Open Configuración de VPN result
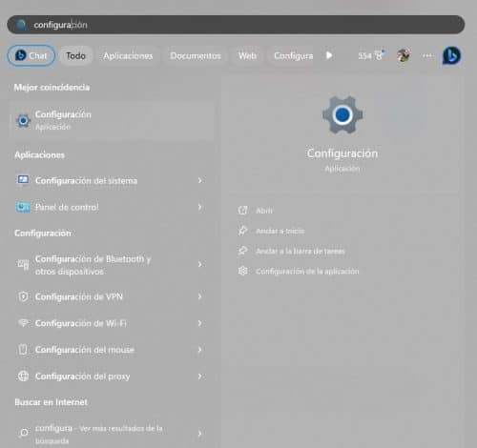 (x=113, y=296)
